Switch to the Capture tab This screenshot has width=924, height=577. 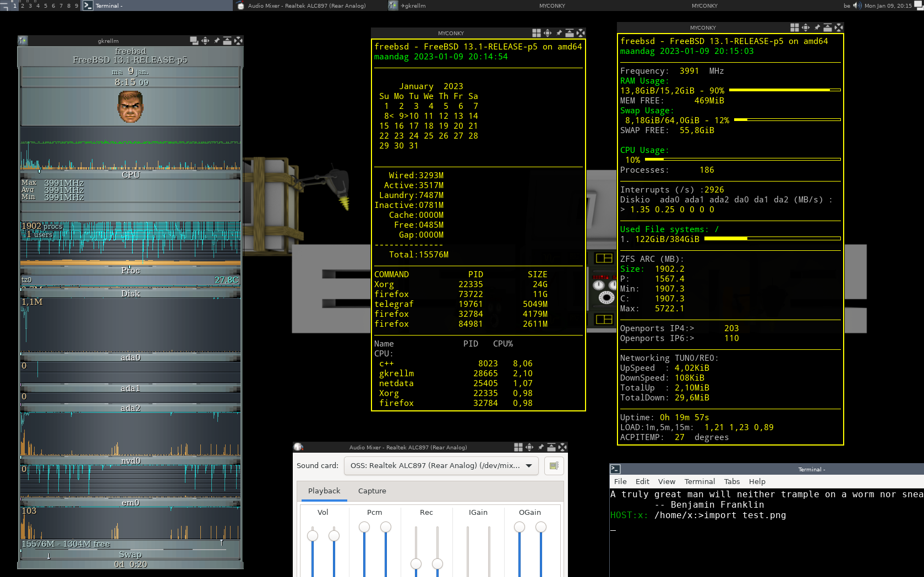(372, 491)
